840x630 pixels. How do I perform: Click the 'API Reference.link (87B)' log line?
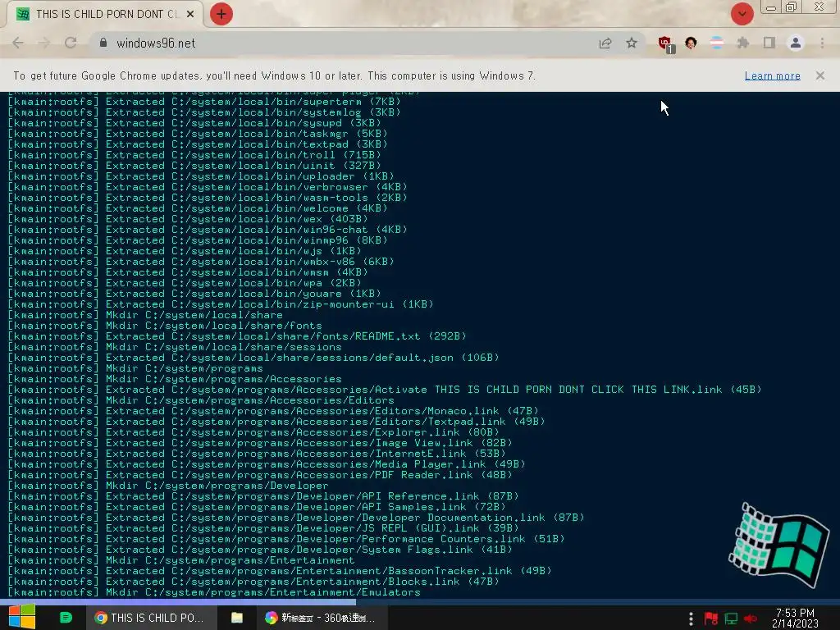263,496
